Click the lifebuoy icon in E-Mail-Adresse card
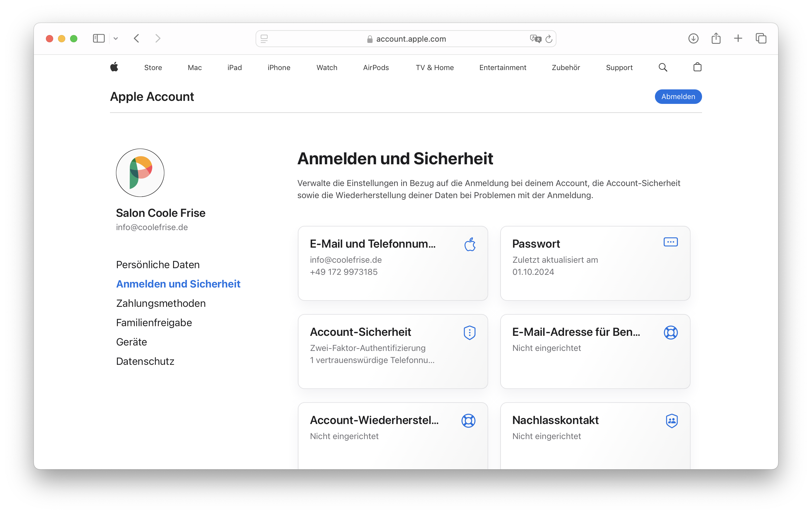This screenshot has height=514, width=812. 670,332
